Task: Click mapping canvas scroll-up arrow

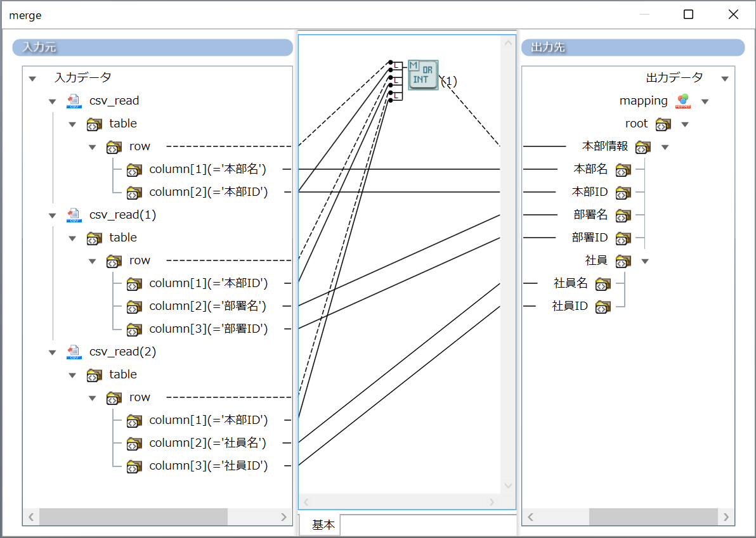Action: click(508, 43)
